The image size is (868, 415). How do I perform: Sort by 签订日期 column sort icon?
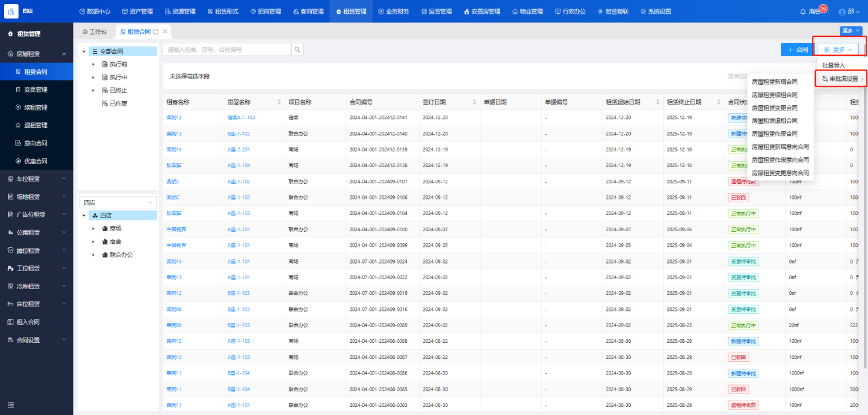(475, 102)
